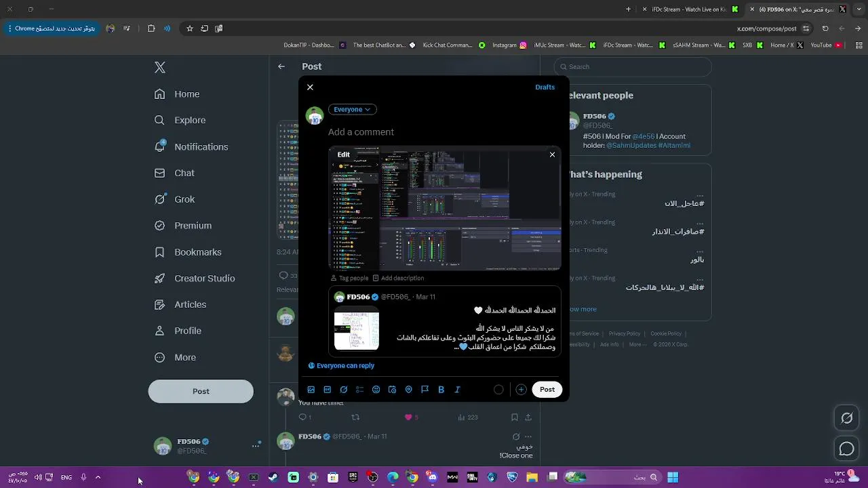Tag people in the attached image
Image resolution: width=868 pixels, height=488 pixels.
349,278
